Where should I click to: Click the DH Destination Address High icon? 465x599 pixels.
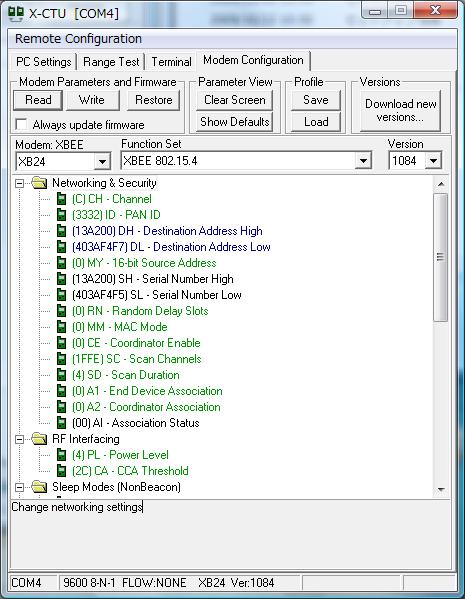click(61, 231)
